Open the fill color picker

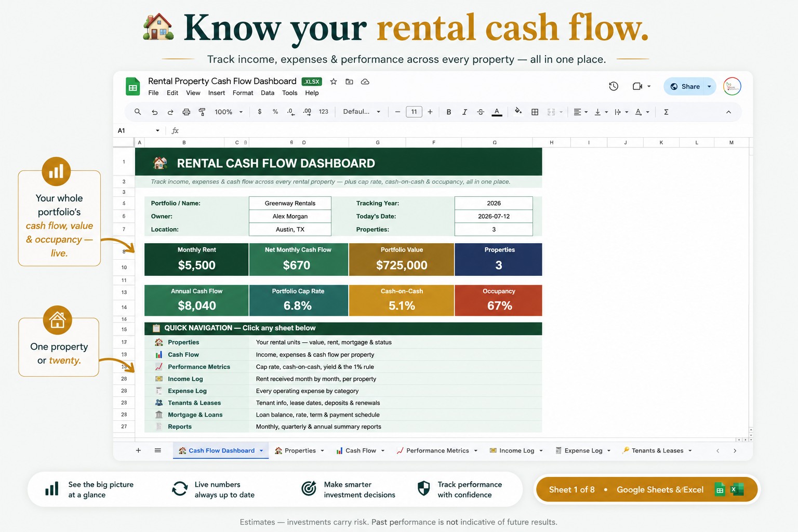pyautogui.click(x=518, y=111)
